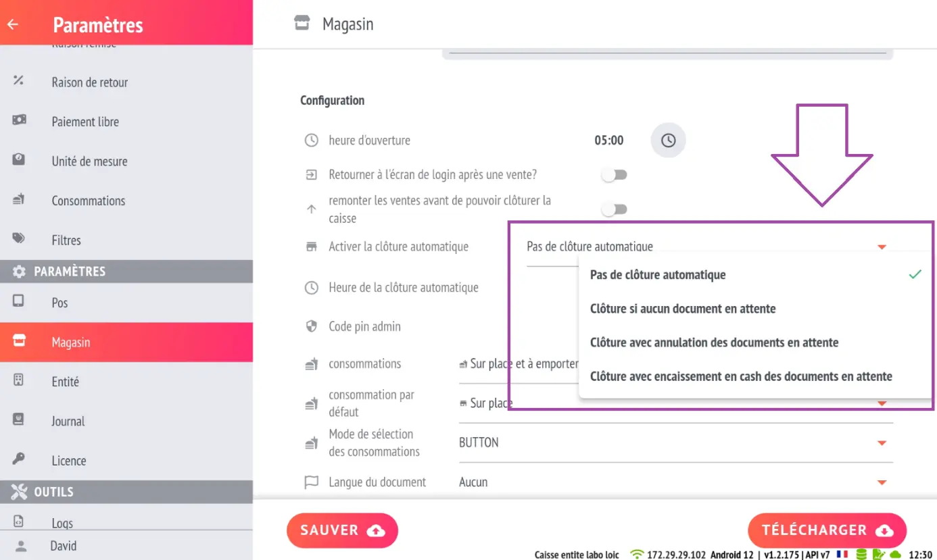This screenshot has width=937, height=560.
Task: Go back using the Paramètres arrow
Action: click(x=13, y=25)
